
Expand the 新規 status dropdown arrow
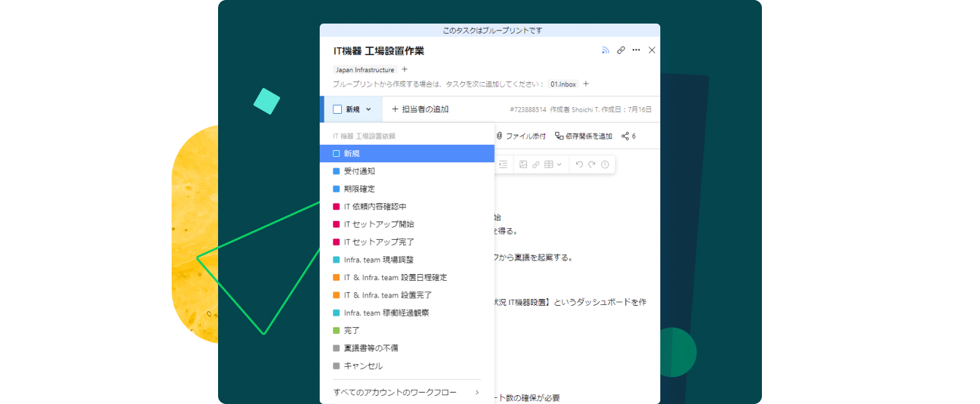click(x=368, y=109)
